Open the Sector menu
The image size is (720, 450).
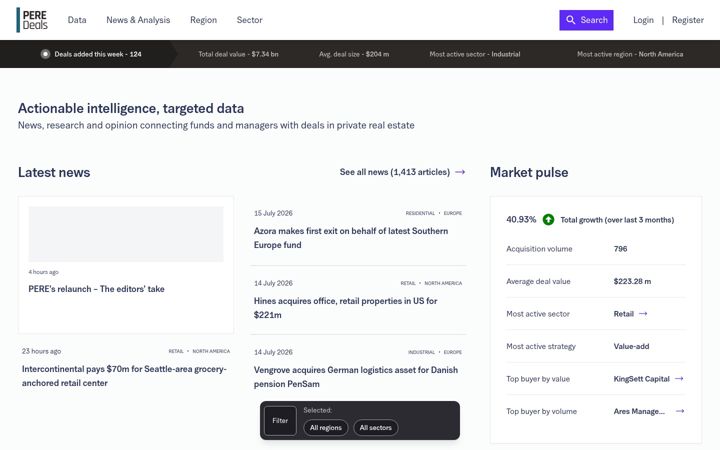(249, 20)
